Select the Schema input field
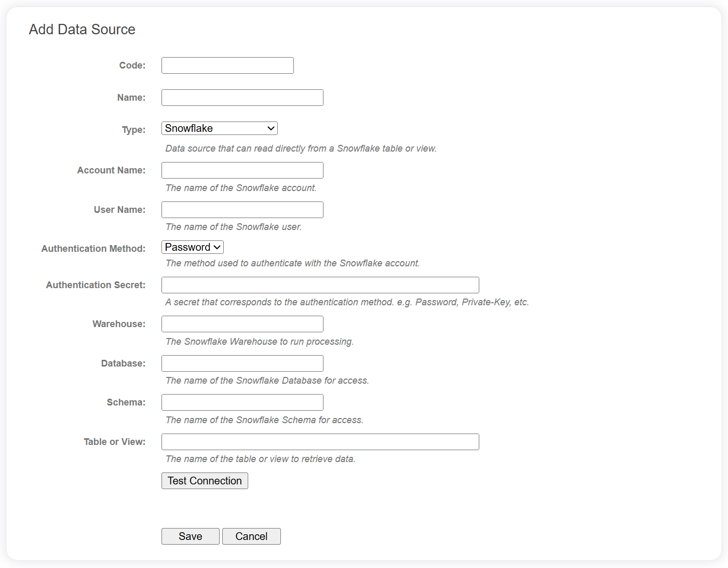The height and width of the screenshot is (568, 728). (x=242, y=402)
